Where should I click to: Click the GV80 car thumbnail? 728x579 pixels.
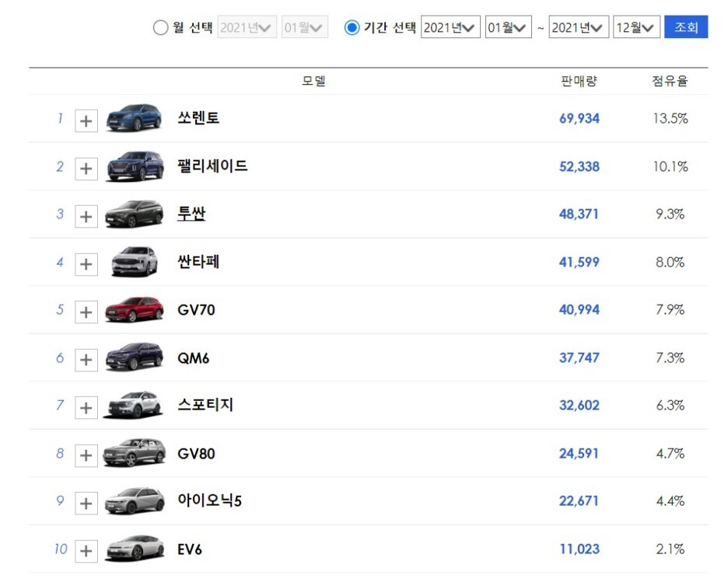click(x=134, y=453)
